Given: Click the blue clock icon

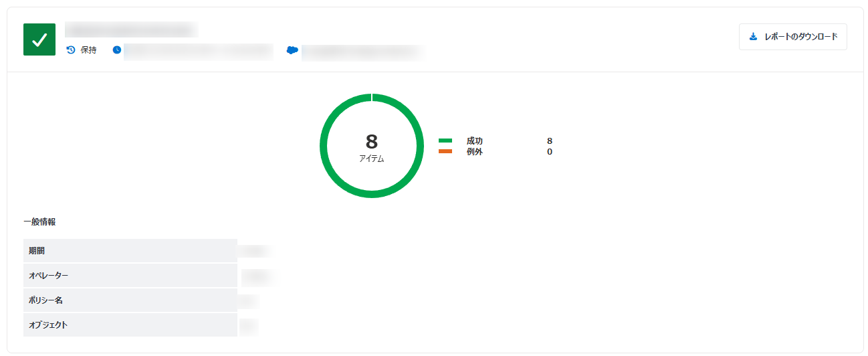Looking at the screenshot, I should tap(117, 50).
